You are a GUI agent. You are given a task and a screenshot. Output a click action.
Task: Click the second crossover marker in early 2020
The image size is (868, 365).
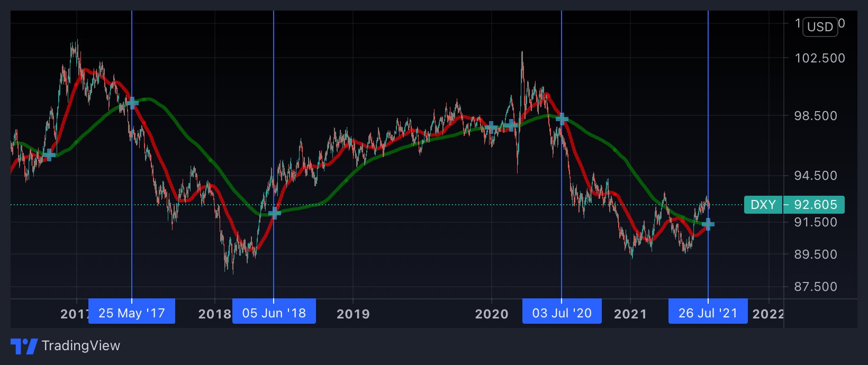point(511,125)
